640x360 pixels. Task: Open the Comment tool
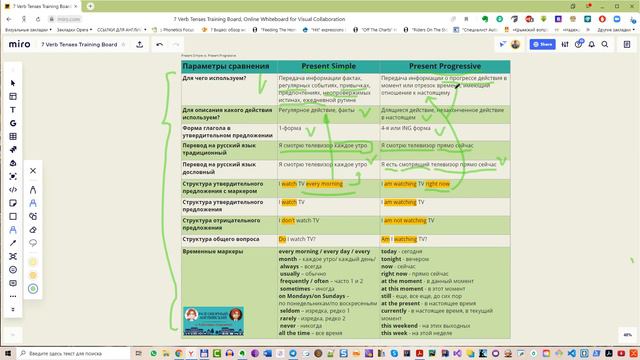click(x=13, y=283)
